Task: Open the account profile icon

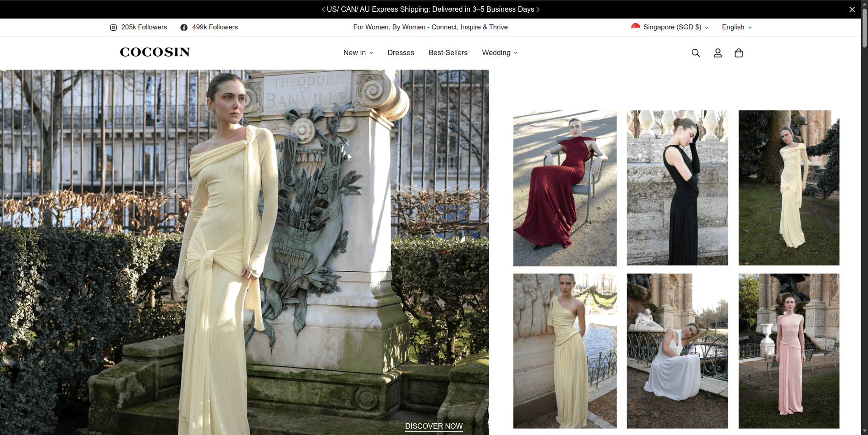Action: point(717,53)
